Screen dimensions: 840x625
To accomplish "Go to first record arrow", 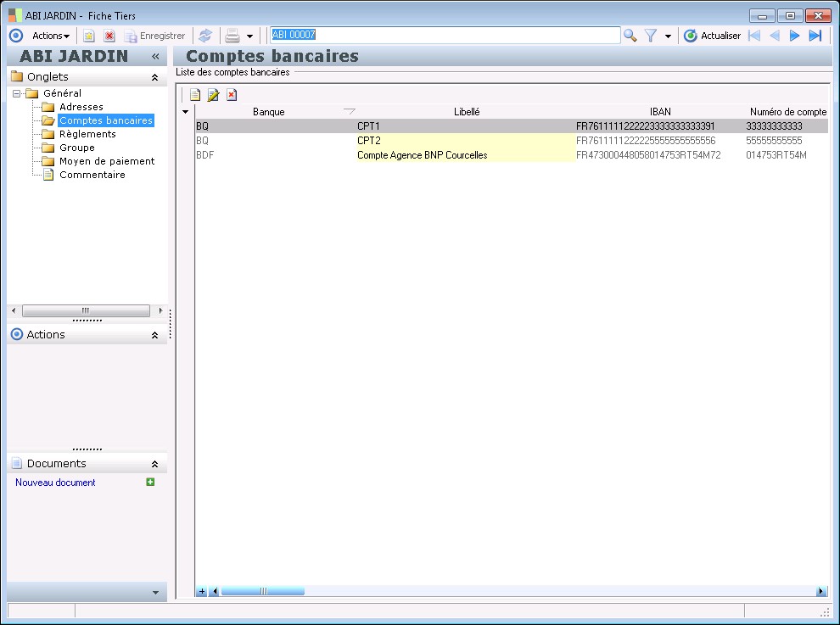I will click(754, 36).
